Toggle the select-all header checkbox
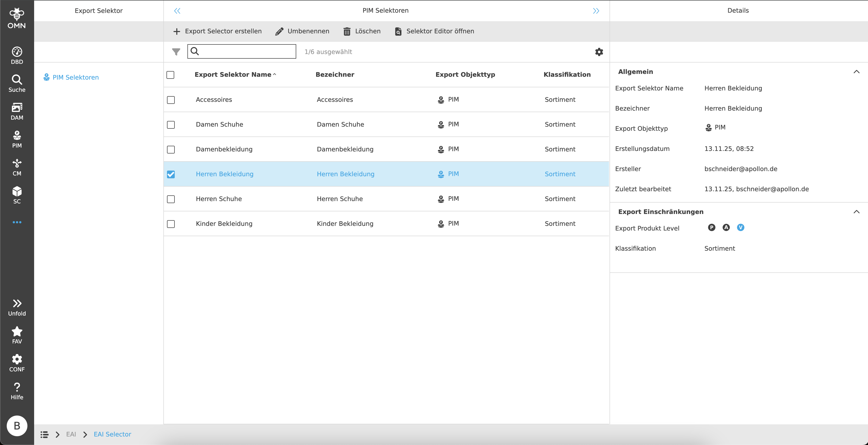Screen dimensions: 868x445 (x=171, y=75)
